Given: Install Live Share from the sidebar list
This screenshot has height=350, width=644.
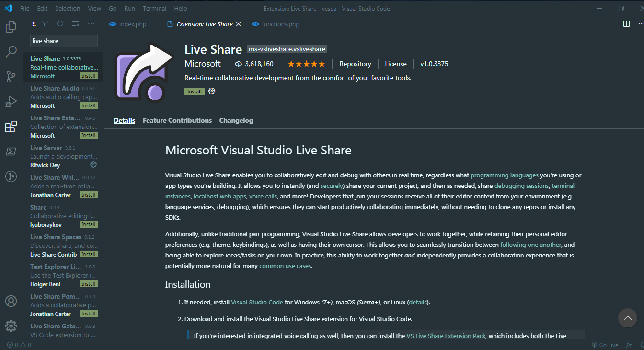Looking at the screenshot, I should tap(88, 76).
